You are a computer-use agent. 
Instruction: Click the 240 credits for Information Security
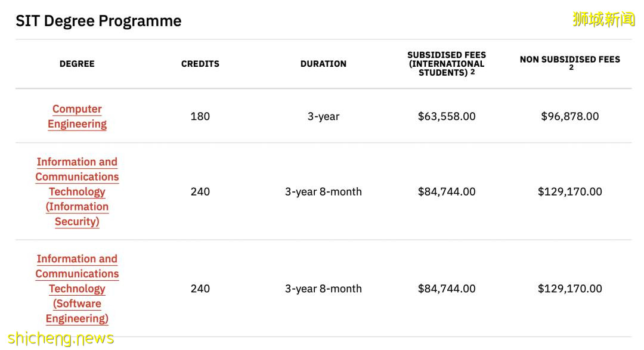tap(200, 191)
